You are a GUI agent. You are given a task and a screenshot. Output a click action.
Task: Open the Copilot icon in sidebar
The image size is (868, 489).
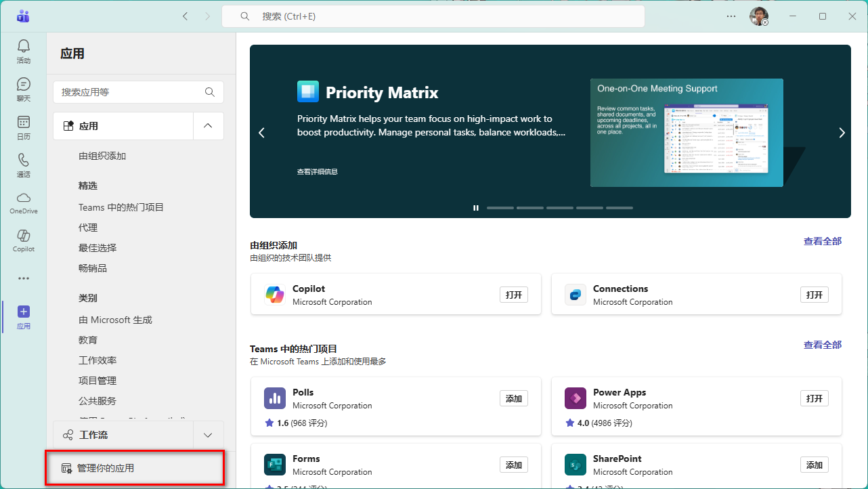click(x=24, y=235)
